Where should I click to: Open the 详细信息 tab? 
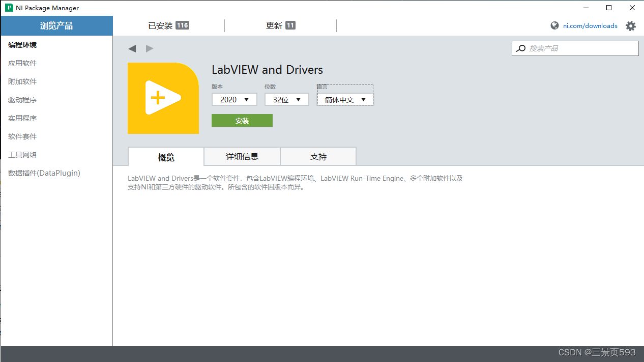pyautogui.click(x=242, y=156)
